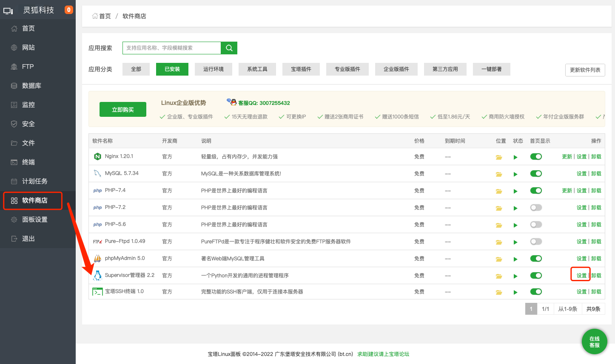615x364 pixels.
Task: Open the folder location for 宝塔SSH终端
Action: click(499, 292)
